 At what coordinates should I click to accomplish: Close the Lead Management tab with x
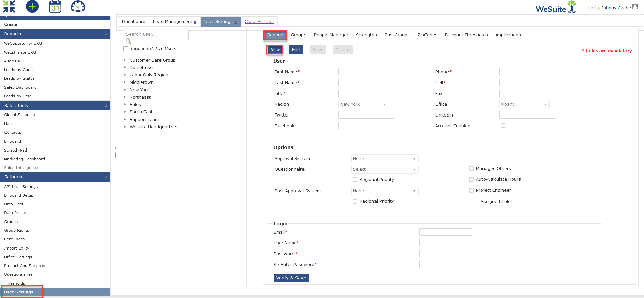pyautogui.click(x=195, y=22)
